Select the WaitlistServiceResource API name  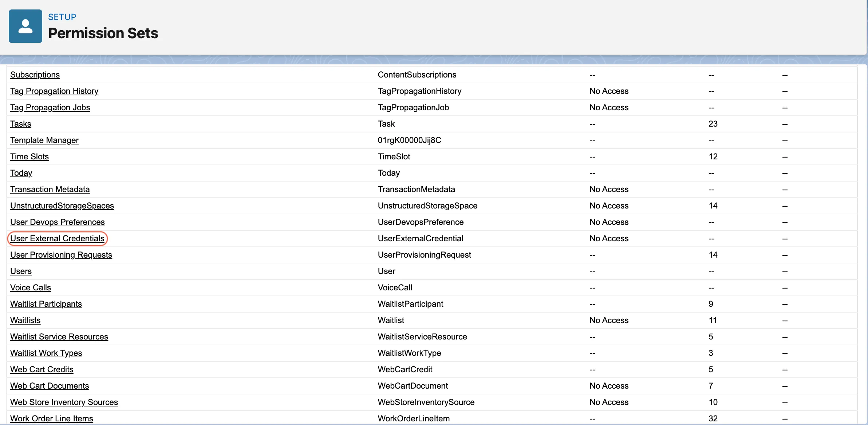[422, 337]
